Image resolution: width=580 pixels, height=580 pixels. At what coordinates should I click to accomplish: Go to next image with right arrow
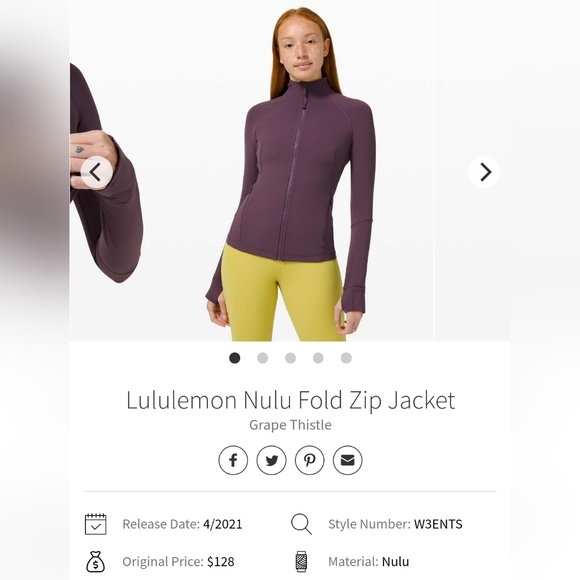coord(485,172)
